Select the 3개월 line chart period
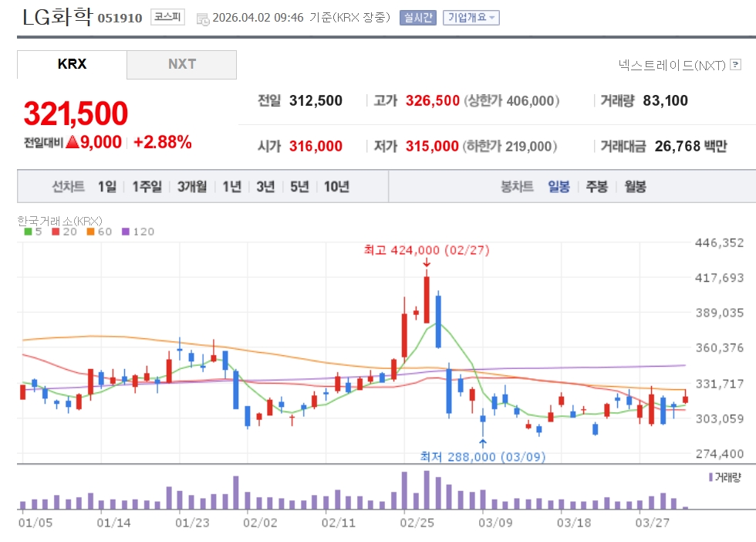The image size is (756, 542). pyautogui.click(x=192, y=186)
